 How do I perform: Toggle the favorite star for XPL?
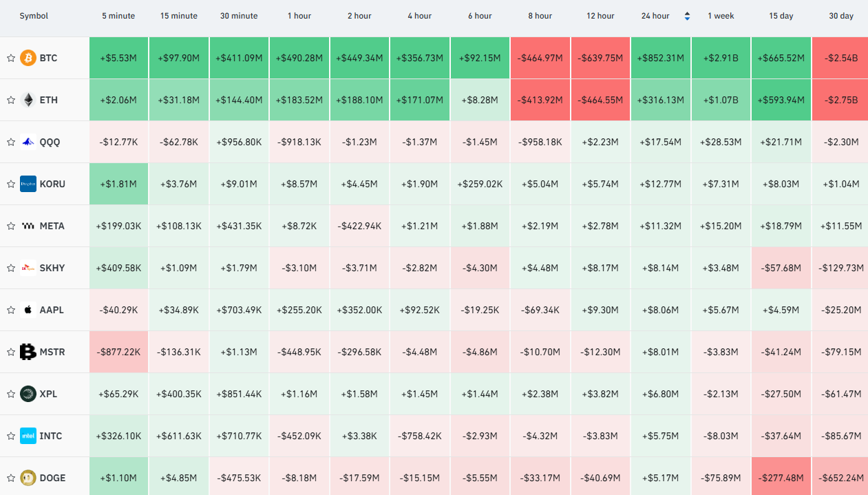click(x=11, y=394)
